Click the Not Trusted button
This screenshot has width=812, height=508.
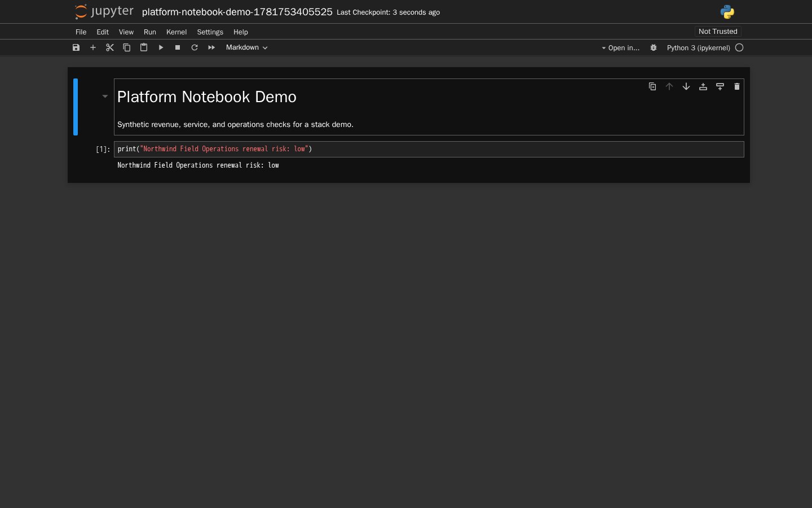tap(718, 32)
